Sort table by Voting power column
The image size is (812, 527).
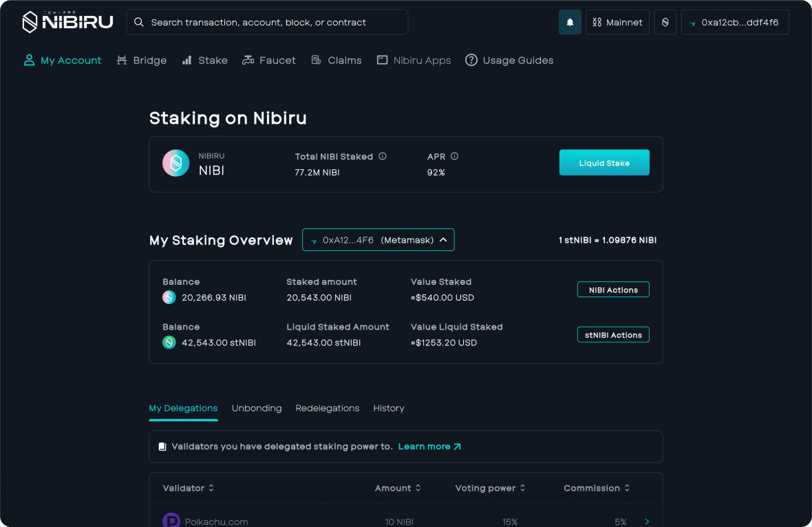pyautogui.click(x=491, y=488)
